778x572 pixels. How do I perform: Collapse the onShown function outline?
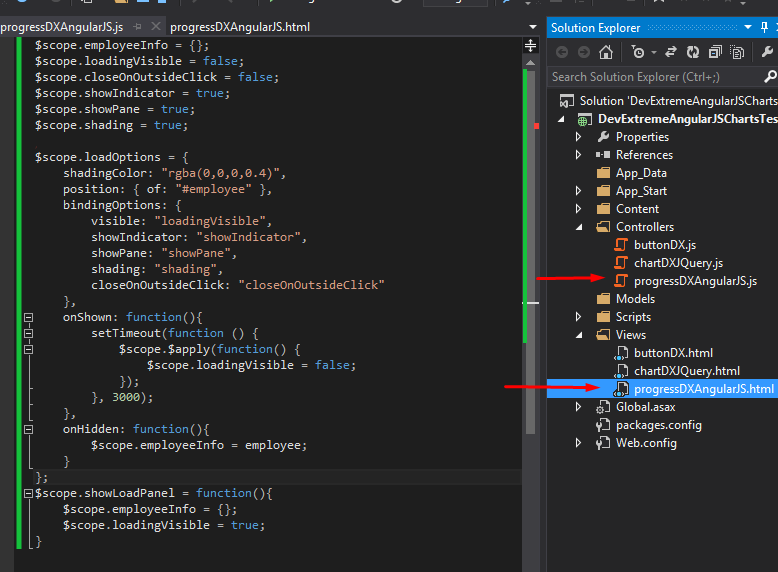(x=28, y=317)
